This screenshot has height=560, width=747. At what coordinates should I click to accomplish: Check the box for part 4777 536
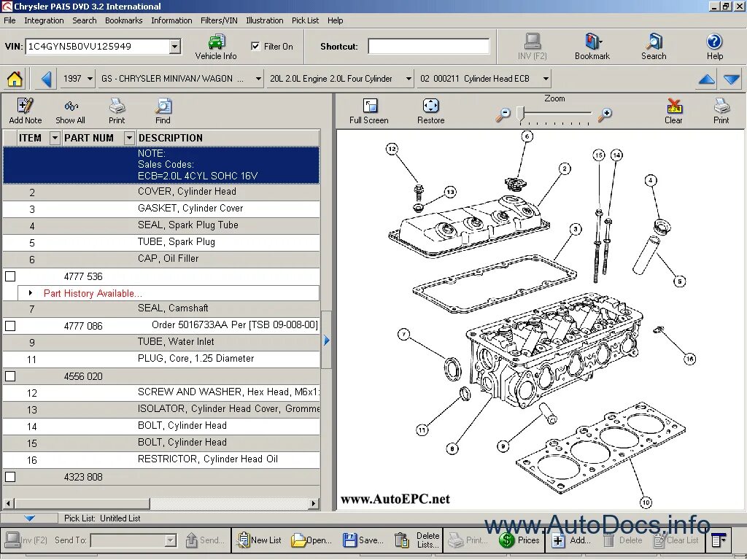(x=10, y=276)
